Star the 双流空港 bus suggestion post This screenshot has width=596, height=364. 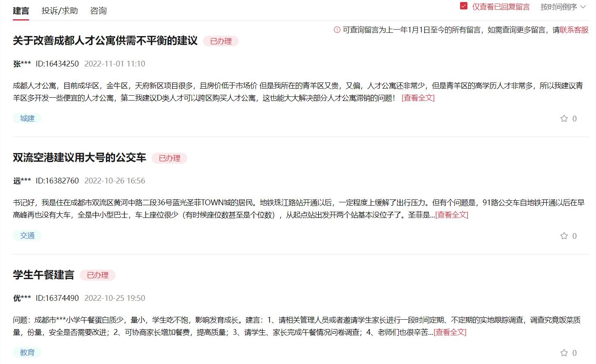point(564,236)
